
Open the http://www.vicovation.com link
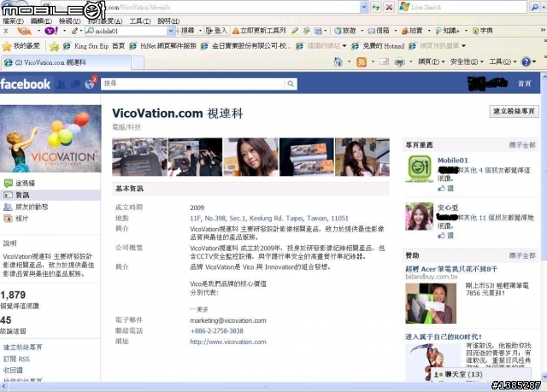[x=228, y=342]
